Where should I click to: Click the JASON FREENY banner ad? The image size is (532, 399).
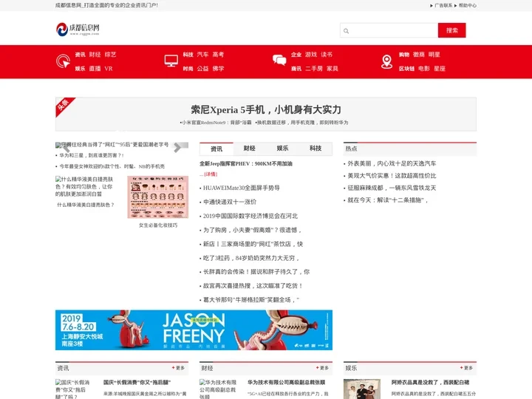(x=194, y=330)
